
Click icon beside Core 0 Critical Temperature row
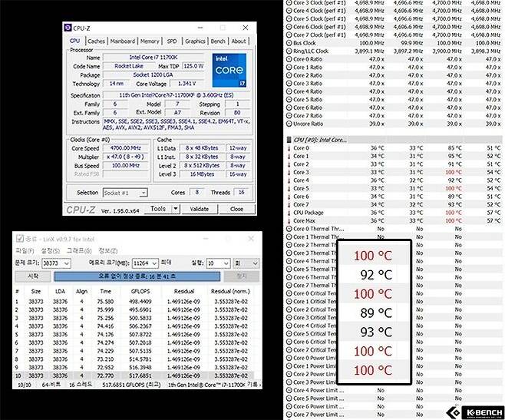tap(289, 293)
